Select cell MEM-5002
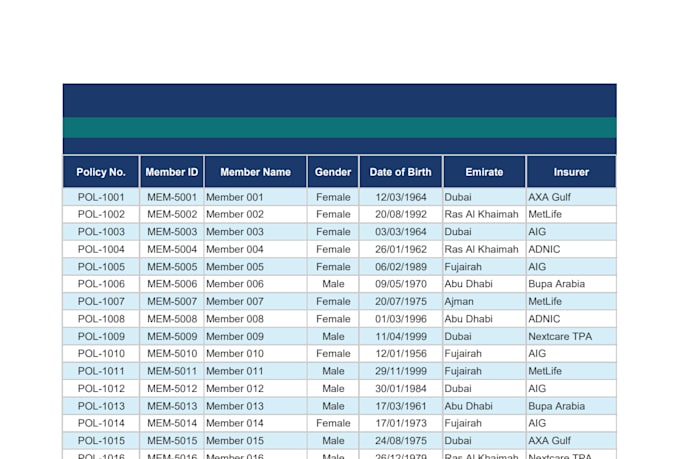680x459 pixels. click(x=172, y=214)
